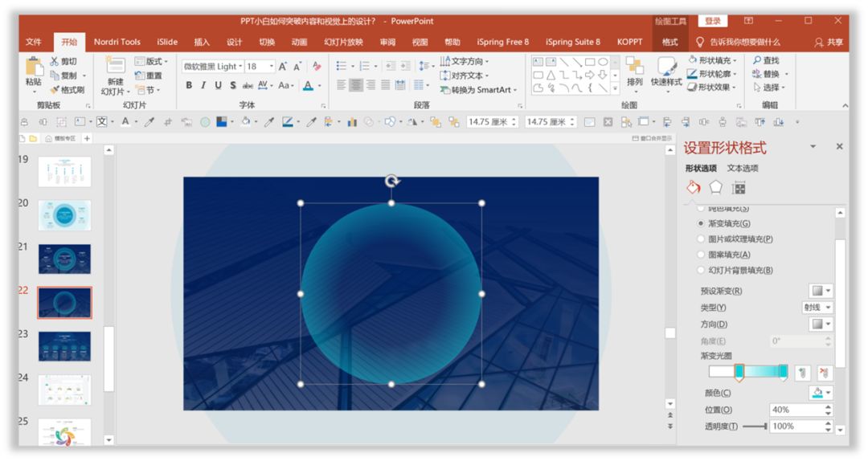This screenshot has height=461, width=868.
Task: Open Size & Properties tab in format pane
Action: point(739,188)
